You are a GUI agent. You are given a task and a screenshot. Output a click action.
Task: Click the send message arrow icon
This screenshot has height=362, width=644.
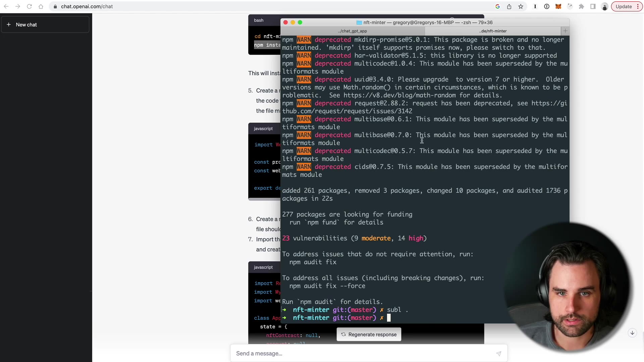pyautogui.click(x=499, y=354)
